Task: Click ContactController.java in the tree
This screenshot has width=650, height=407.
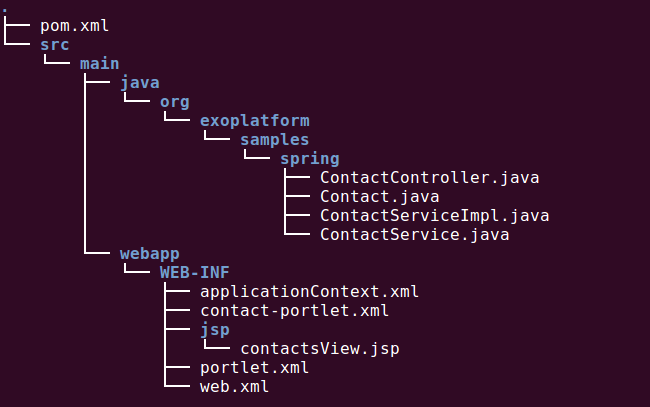Action: click(x=429, y=178)
